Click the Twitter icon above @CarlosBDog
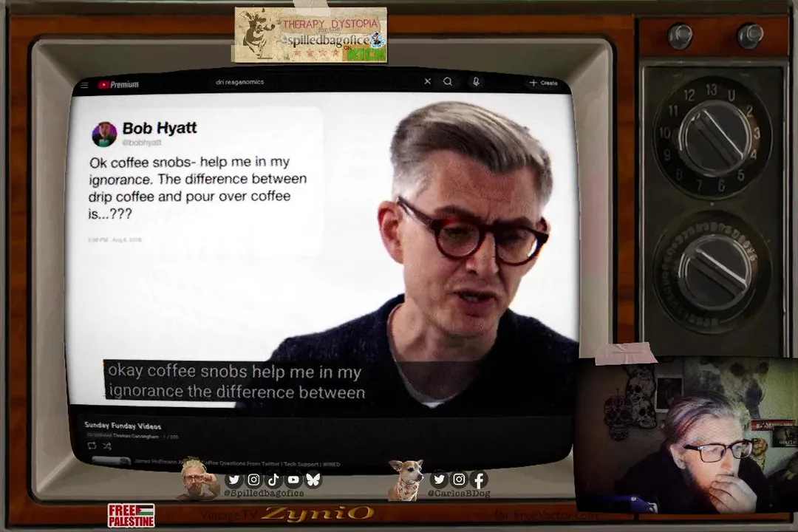 point(439,479)
